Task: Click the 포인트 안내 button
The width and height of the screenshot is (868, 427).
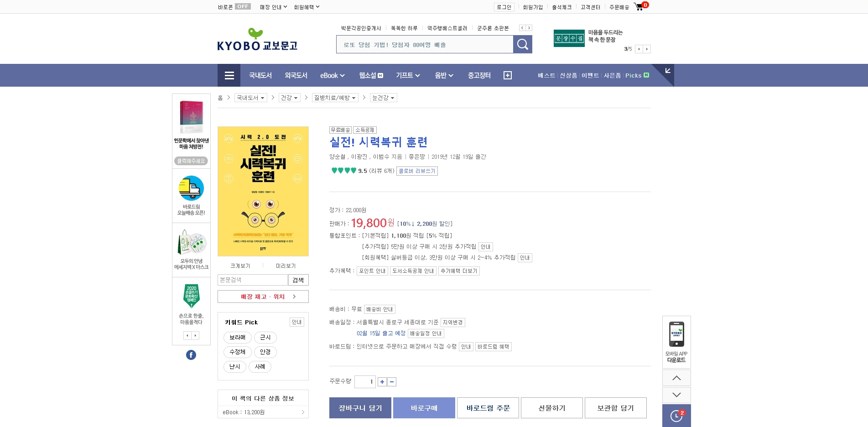Action: (x=372, y=271)
